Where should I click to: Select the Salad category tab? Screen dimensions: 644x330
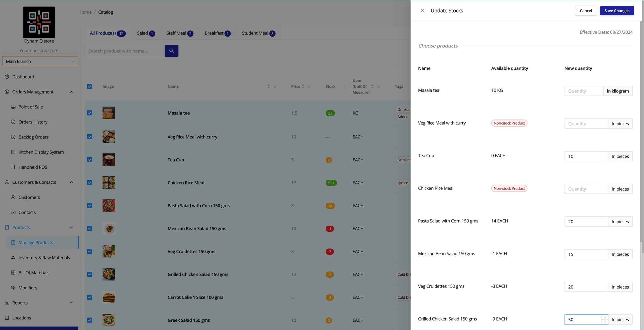pos(146,33)
